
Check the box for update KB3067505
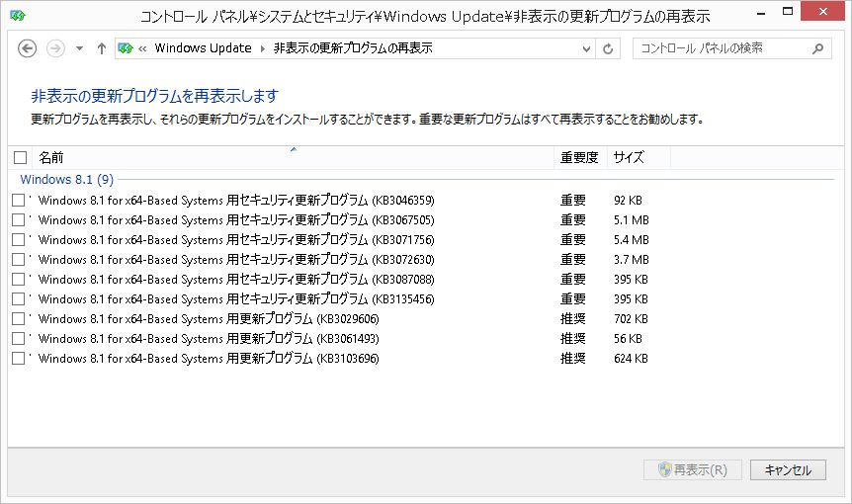pos(19,220)
